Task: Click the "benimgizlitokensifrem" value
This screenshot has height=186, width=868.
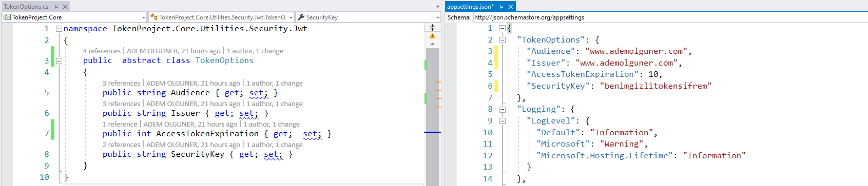Action: click(655, 86)
